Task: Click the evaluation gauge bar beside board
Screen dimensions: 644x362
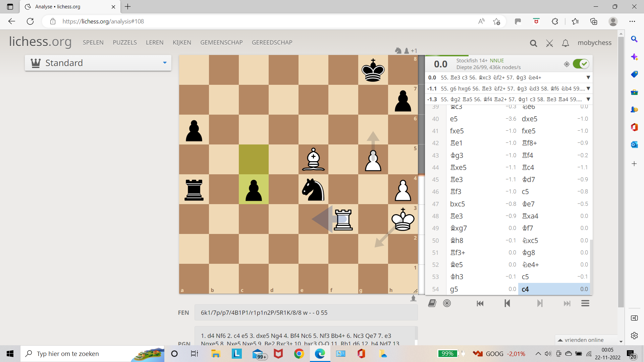Action: pyautogui.click(x=421, y=174)
